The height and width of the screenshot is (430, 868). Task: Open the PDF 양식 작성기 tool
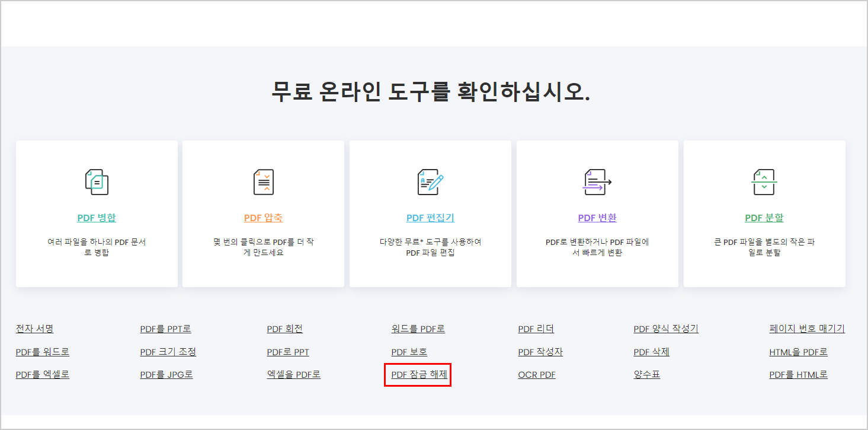[665, 328]
